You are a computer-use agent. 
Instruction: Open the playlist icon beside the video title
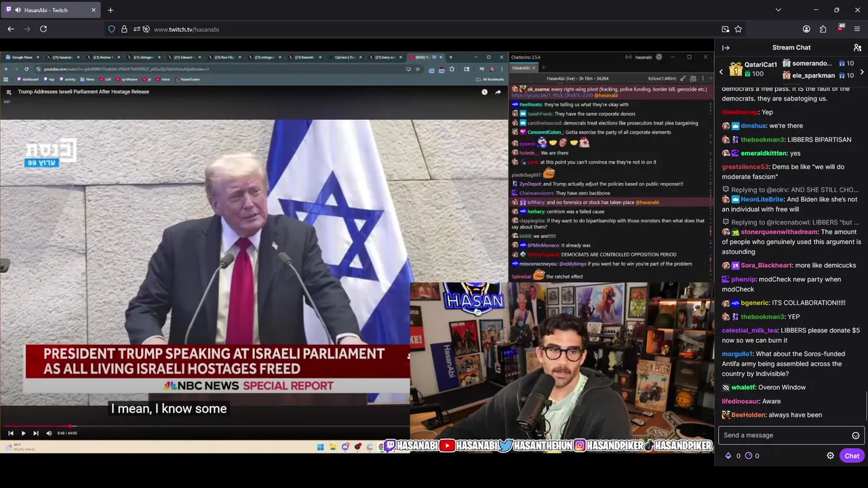[x=9, y=91]
